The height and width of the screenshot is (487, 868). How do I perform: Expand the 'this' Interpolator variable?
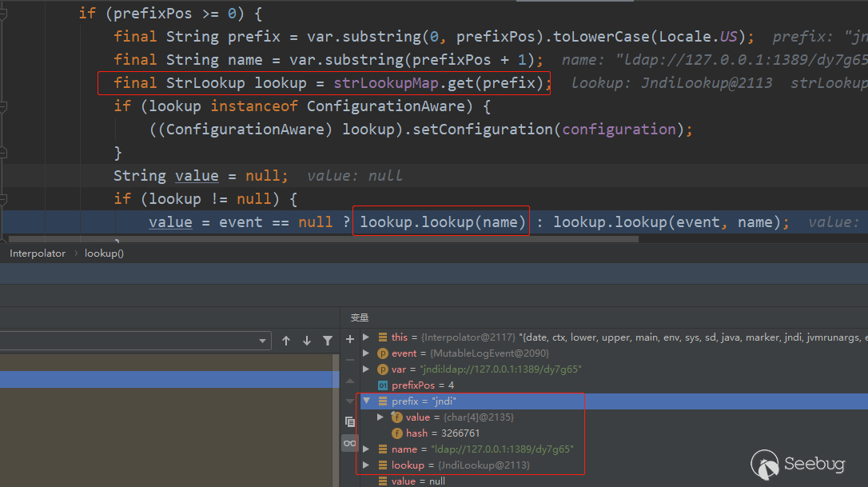pos(367,337)
